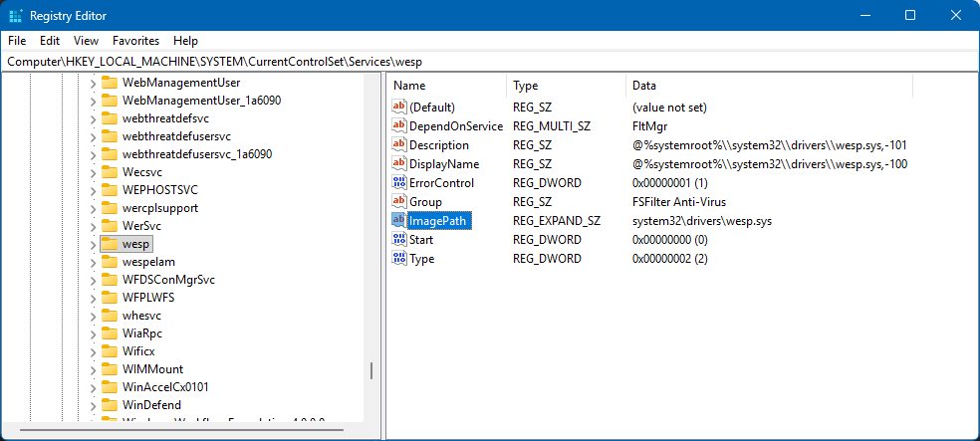
Task: Select the ErrorControl value name
Action: [441, 183]
